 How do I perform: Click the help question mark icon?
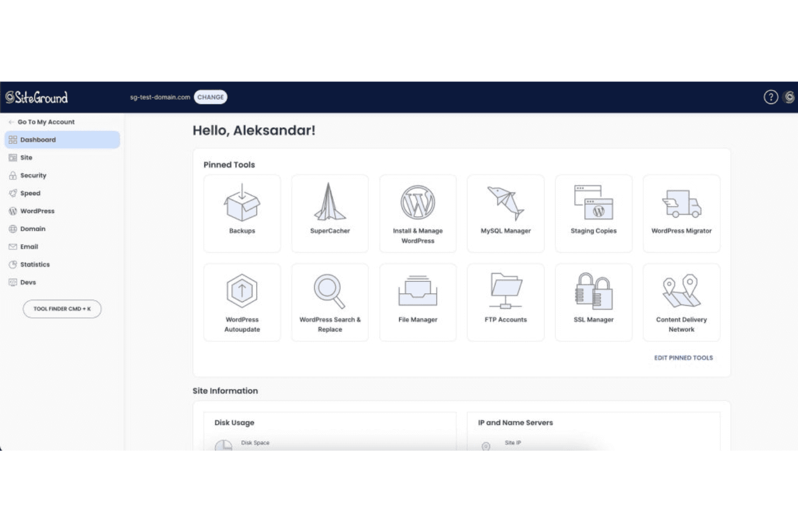[x=771, y=97]
